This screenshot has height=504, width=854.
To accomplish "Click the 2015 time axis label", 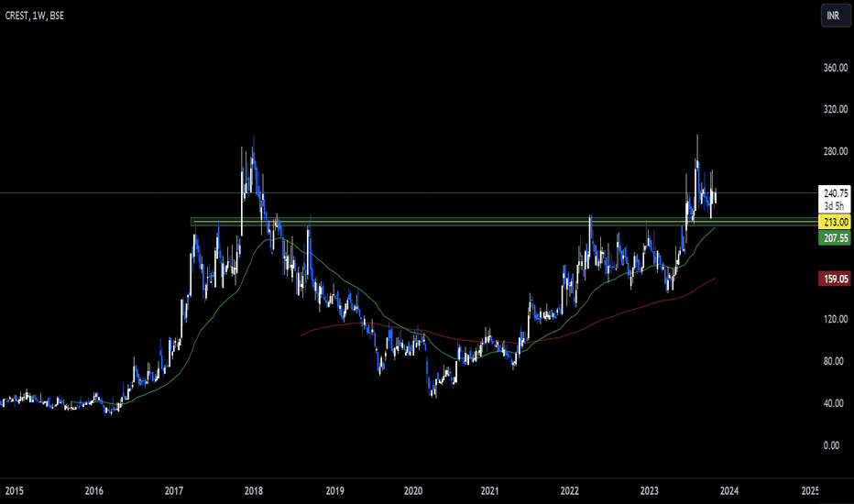I will [14, 491].
